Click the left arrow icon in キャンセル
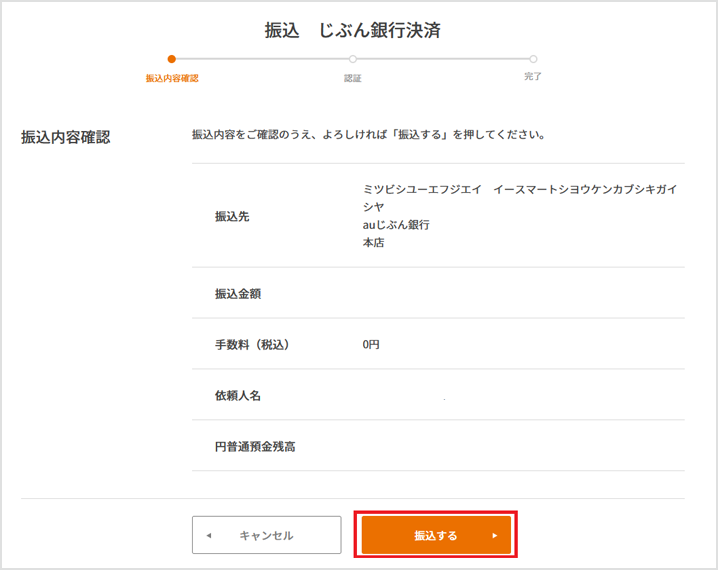718x570 pixels. tap(208, 535)
